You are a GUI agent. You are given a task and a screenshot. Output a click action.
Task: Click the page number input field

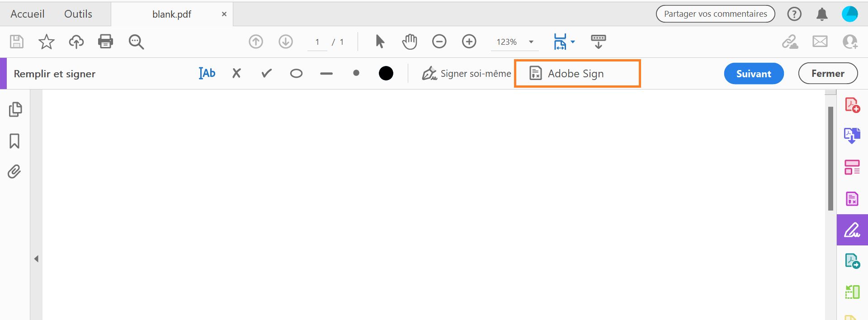pos(317,42)
